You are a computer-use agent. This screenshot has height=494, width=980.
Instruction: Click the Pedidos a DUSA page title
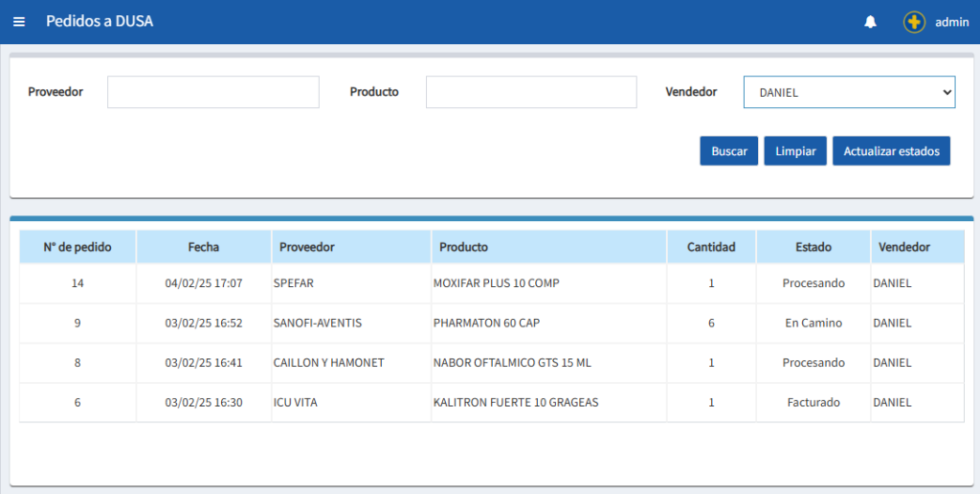100,22
